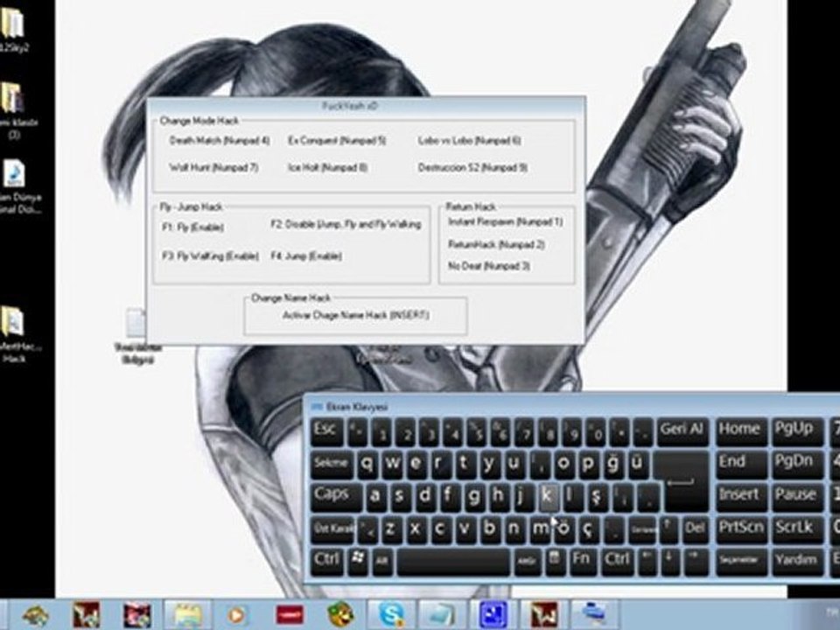Click the Insert key on keyboard
The height and width of the screenshot is (630, 840).
[739, 497]
